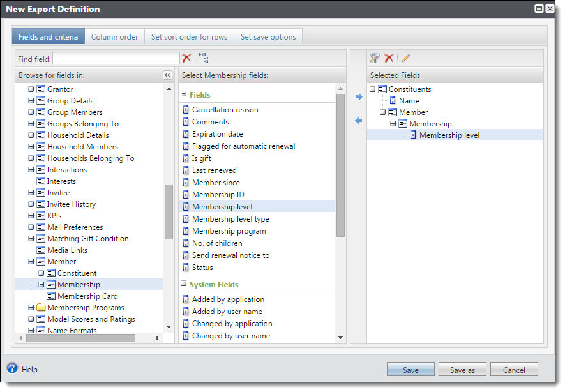Collapse the Fields group header
565x392 pixels.
click(183, 94)
